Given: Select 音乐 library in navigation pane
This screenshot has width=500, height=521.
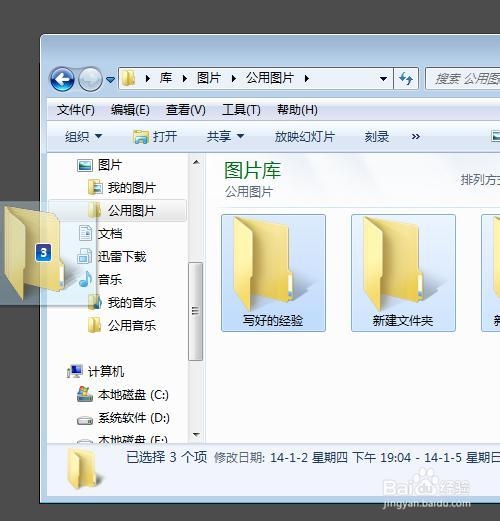Looking at the screenshot, I should [110, 280].
